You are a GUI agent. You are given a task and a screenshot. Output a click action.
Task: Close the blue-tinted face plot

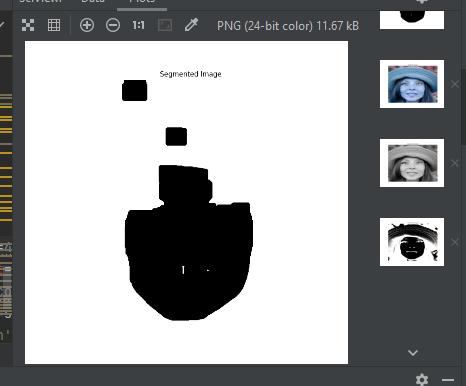click(455, 84)
